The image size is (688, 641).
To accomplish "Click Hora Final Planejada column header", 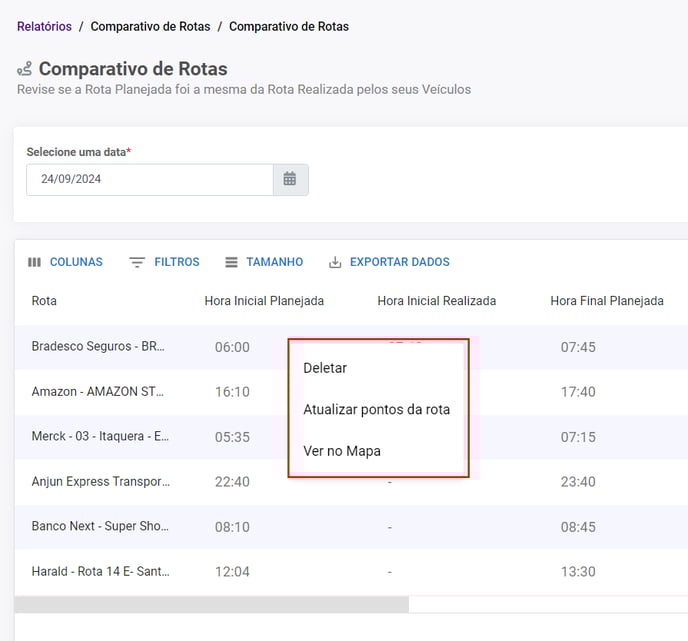I will [x=606, y=301].
